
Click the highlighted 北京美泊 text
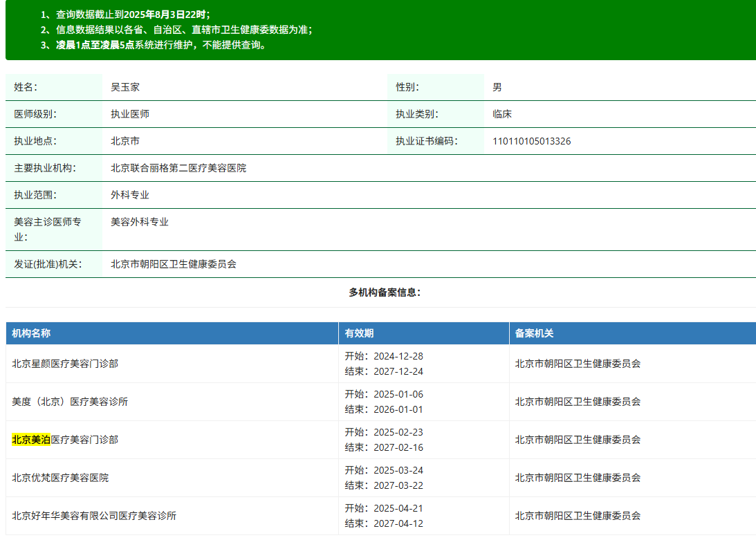pos(31,440)
